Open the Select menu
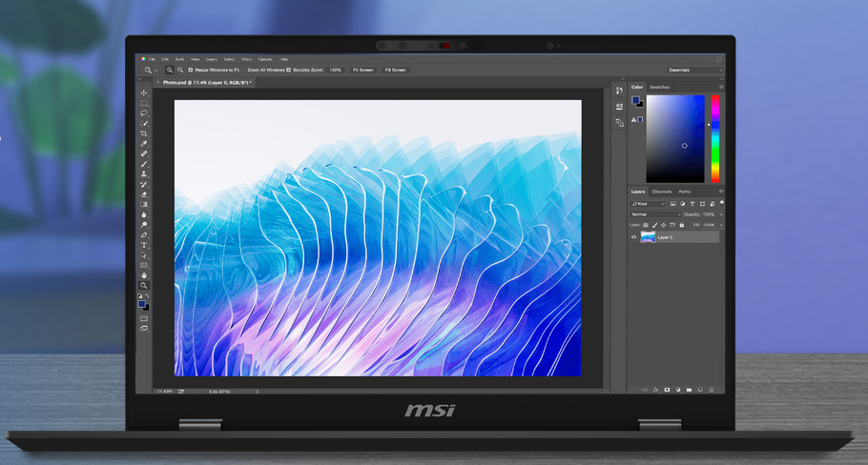 229,59
